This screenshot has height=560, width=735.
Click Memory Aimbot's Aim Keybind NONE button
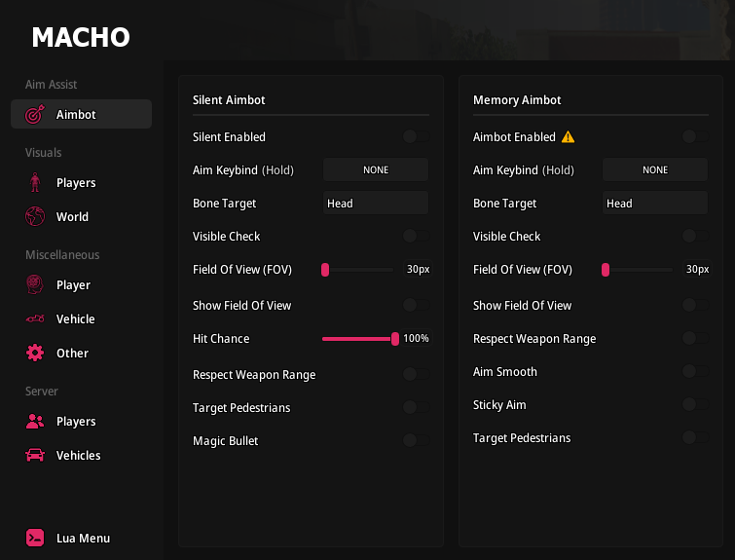point(655,170)
